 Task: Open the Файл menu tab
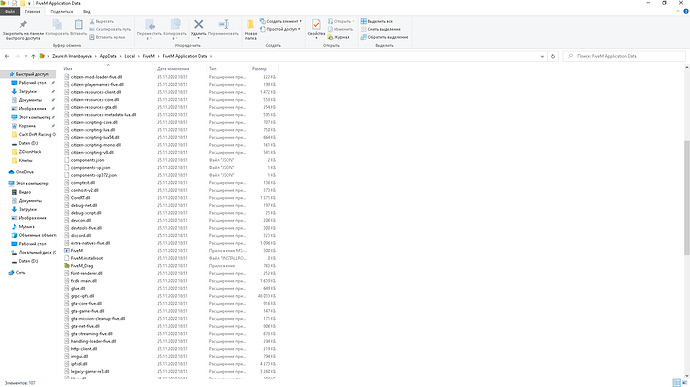coord(10,11)
